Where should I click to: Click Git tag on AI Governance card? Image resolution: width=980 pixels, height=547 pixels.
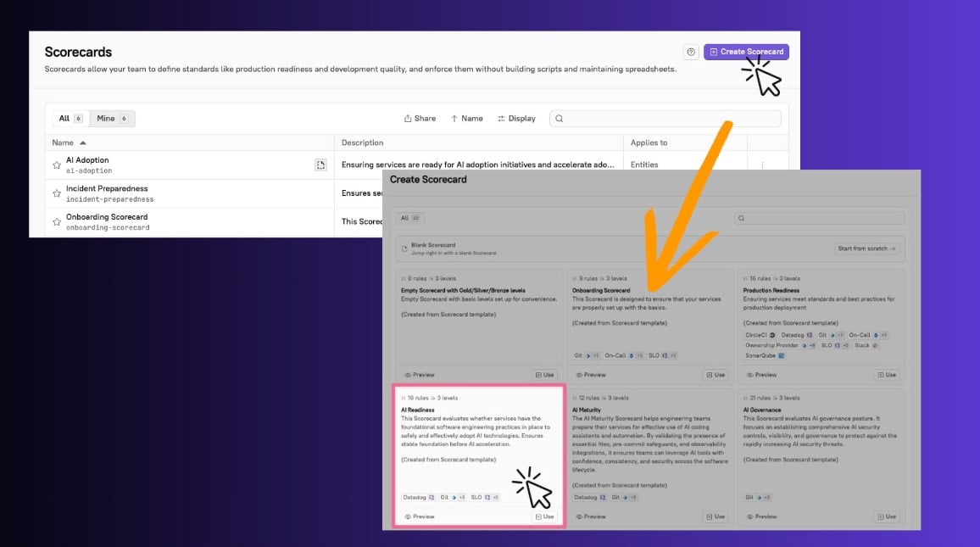click(758, 498)
